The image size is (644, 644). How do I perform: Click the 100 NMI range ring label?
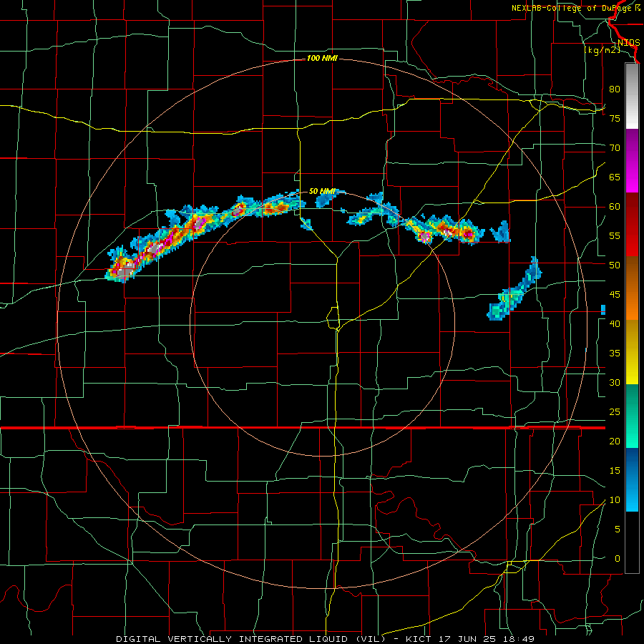[322, 59]
